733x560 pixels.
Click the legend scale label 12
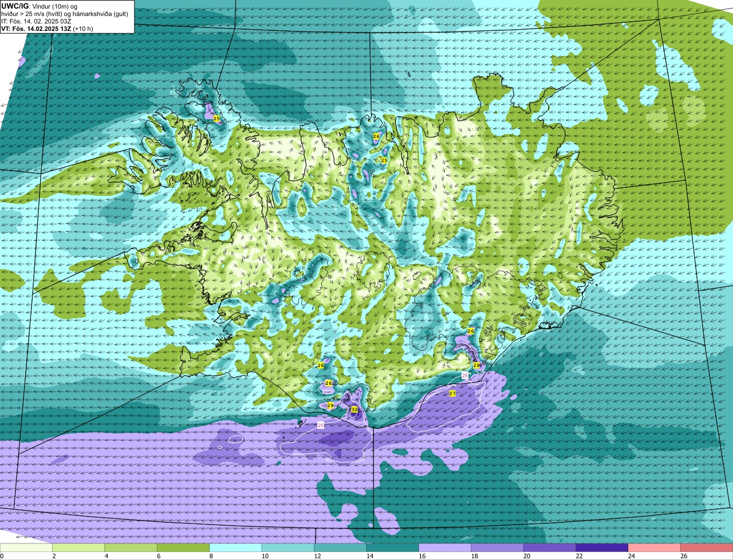click(x=317, y=556)
